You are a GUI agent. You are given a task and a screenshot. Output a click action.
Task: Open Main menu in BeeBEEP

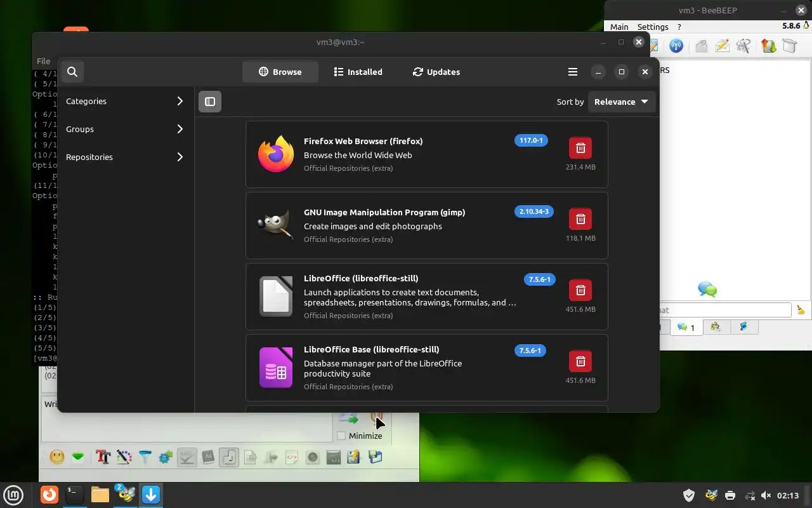pyautogui.click(x=619, y=27)
